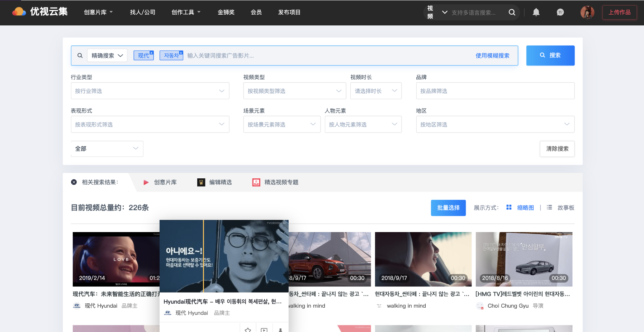Open 按表现形式筛选 dropdown
The image size is (644, 332).
(x=150, y=124)
